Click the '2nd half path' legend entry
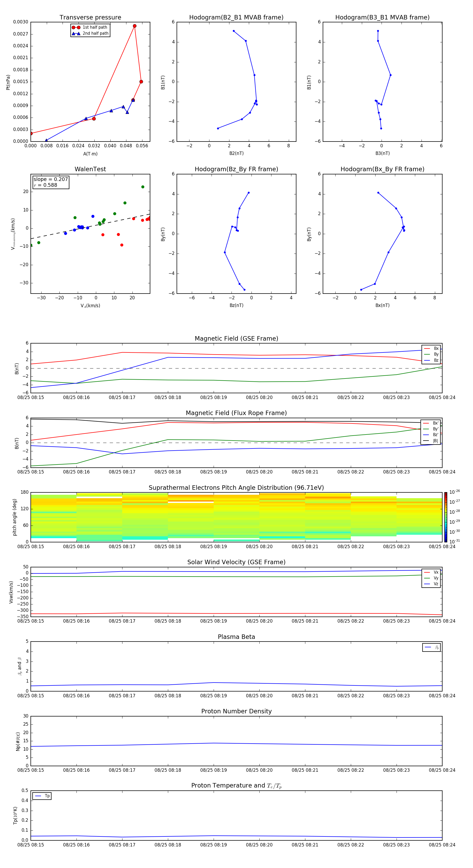This screenshot has height=868, width=473. tap(90, 33)
